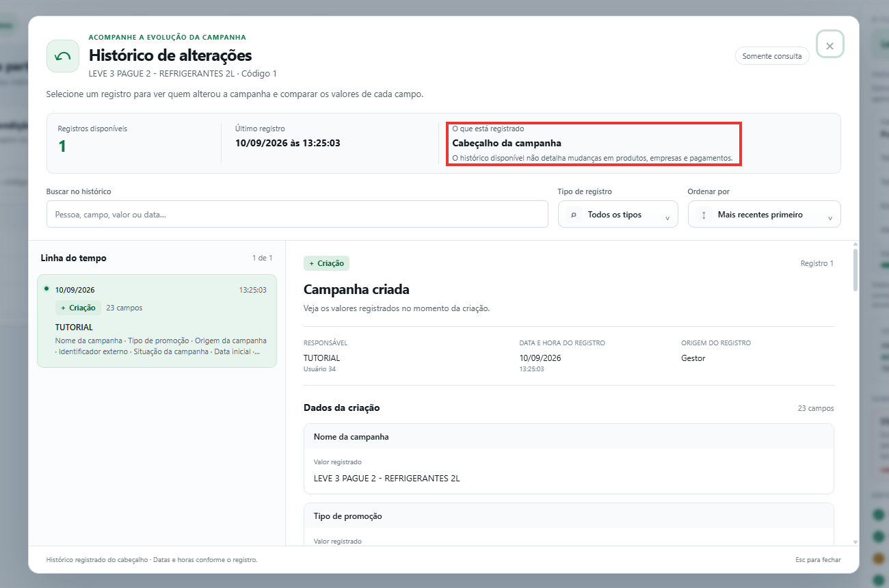Click the value LEVE 3 PAGUE 2 - REFRIGERANTES 2L
Viewport: 889px width, 588px height.
coord(387,479)
